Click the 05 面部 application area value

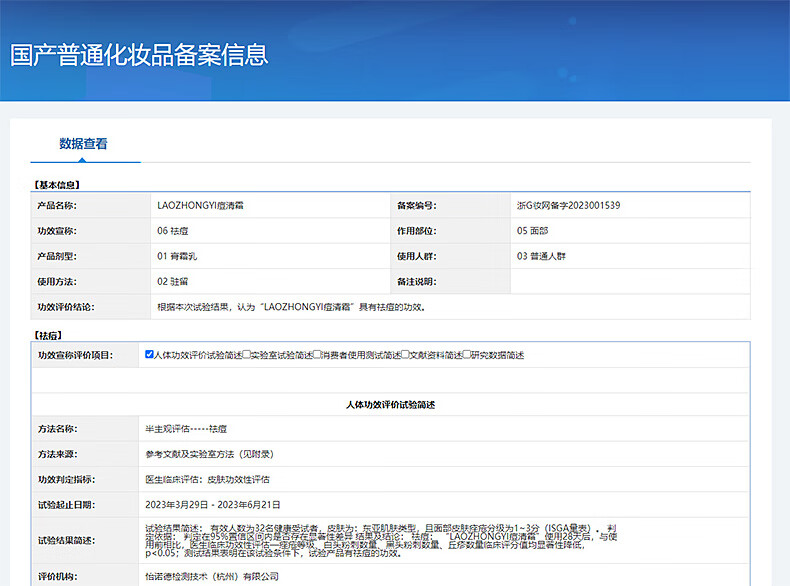coord(532,231)
